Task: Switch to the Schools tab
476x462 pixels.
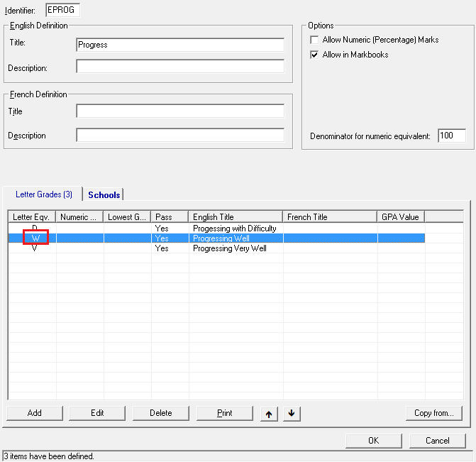Action: pos(104,194)
